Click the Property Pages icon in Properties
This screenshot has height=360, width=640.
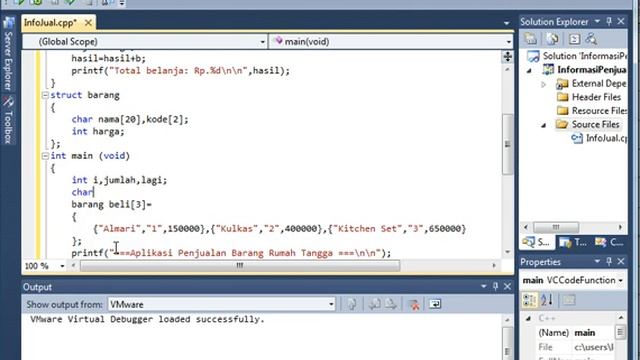tap(569, 300)
